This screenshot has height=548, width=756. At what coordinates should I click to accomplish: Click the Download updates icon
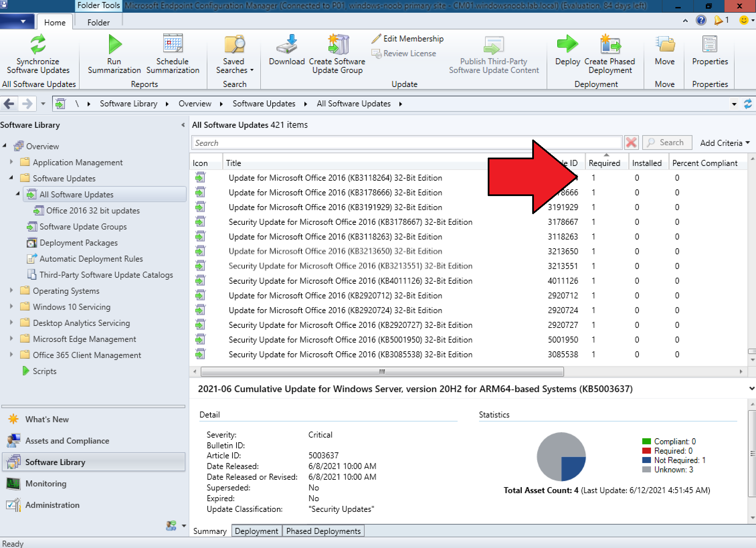287,43
